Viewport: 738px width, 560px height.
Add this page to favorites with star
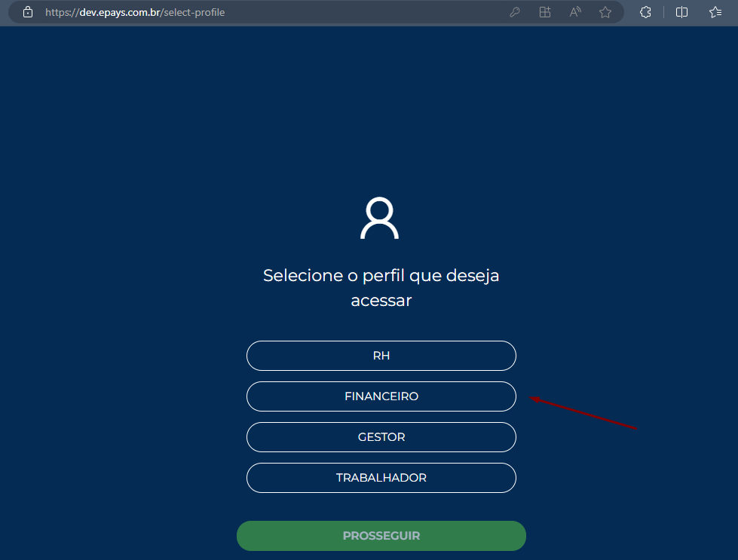(605, 12)
